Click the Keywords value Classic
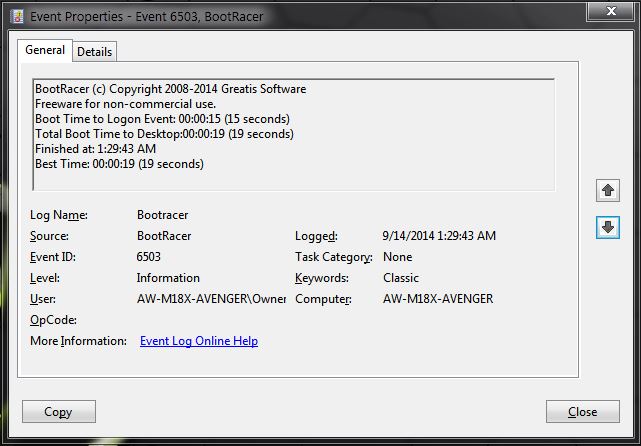The height and width of the screenshot is (446, 641). click(x=401, y=278)
